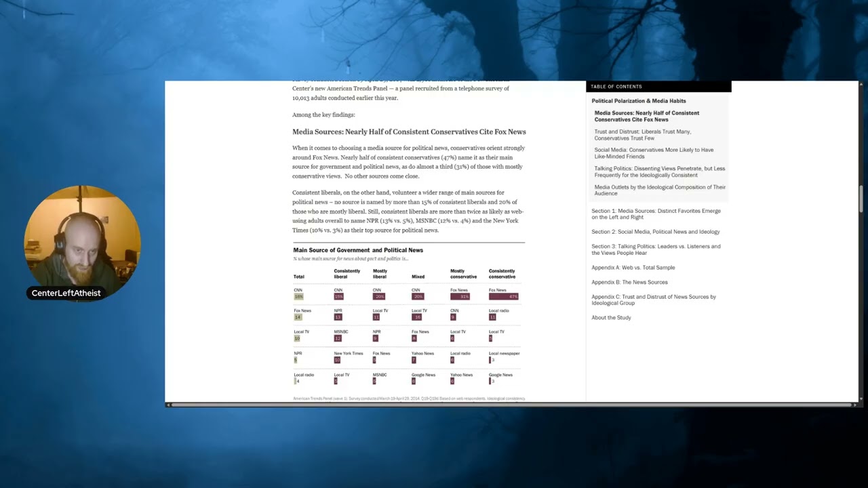Click the horizontal scrollbar along the page bottom

pos(512,405)
